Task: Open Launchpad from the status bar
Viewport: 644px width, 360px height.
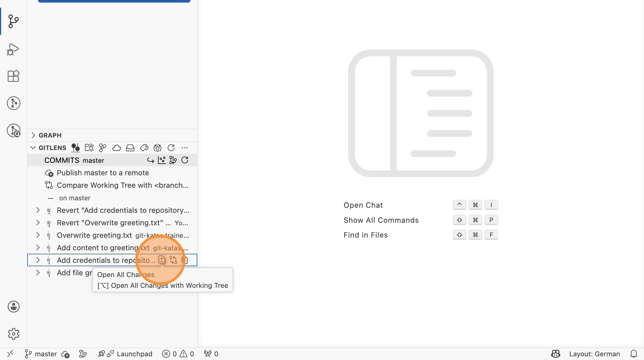Action: [x=134, y=354]
